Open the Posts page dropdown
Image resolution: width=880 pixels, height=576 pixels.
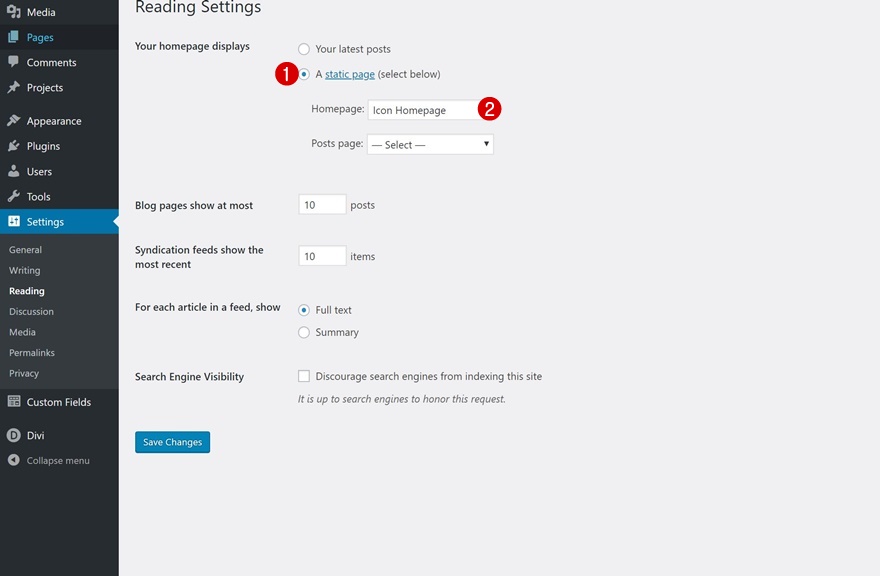(430, 145)
